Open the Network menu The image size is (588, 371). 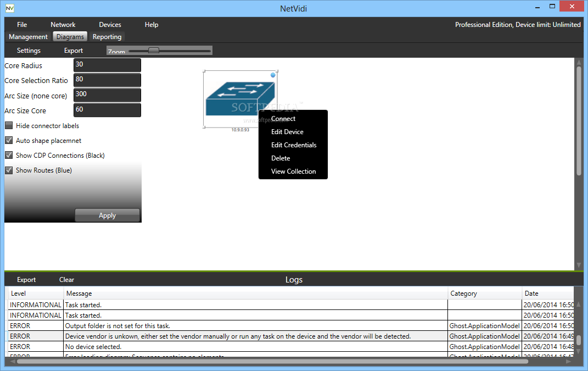tap(63, 24)
